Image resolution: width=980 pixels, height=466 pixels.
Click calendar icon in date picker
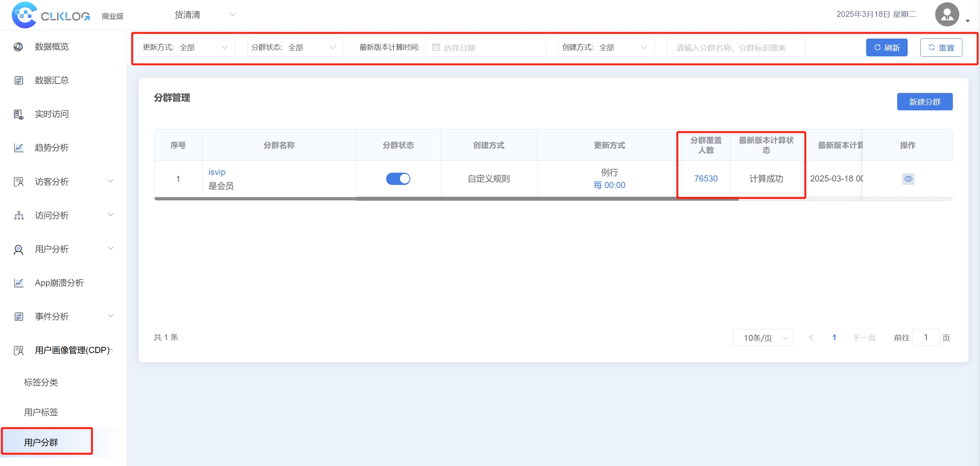click(436, 47)
